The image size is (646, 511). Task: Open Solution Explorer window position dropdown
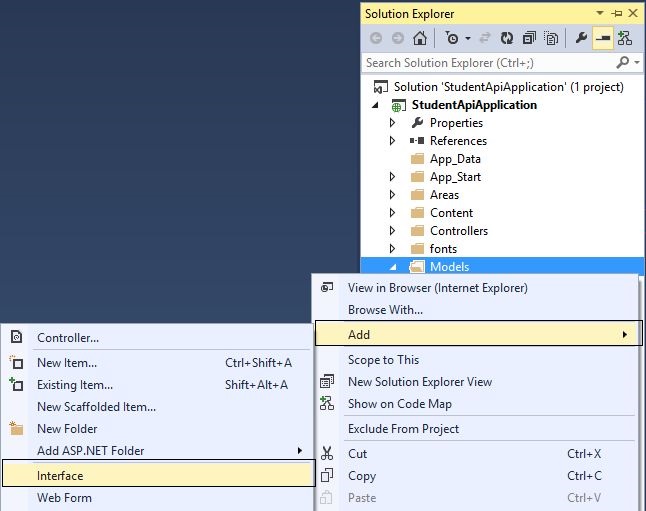[600, 13]
